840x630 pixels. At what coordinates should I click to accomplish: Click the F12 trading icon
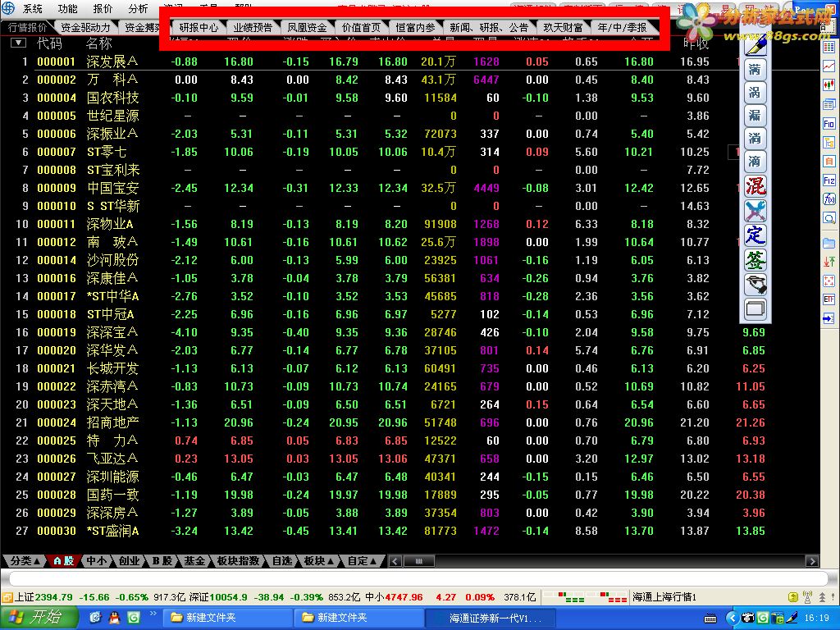pos(829,180)
